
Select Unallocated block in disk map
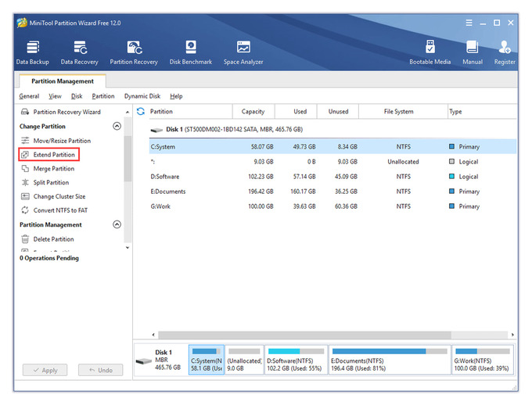244,360
